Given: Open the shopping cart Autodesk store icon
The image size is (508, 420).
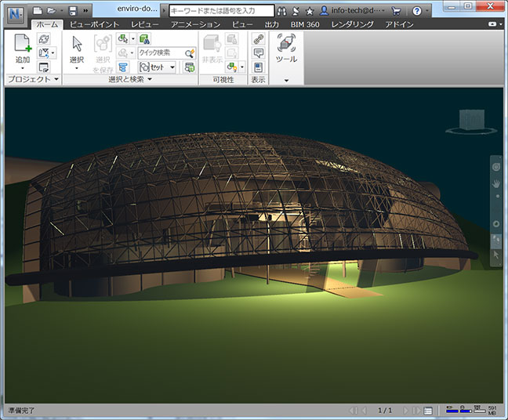Looking at the screenshot, I should click(x=395, y=11).
